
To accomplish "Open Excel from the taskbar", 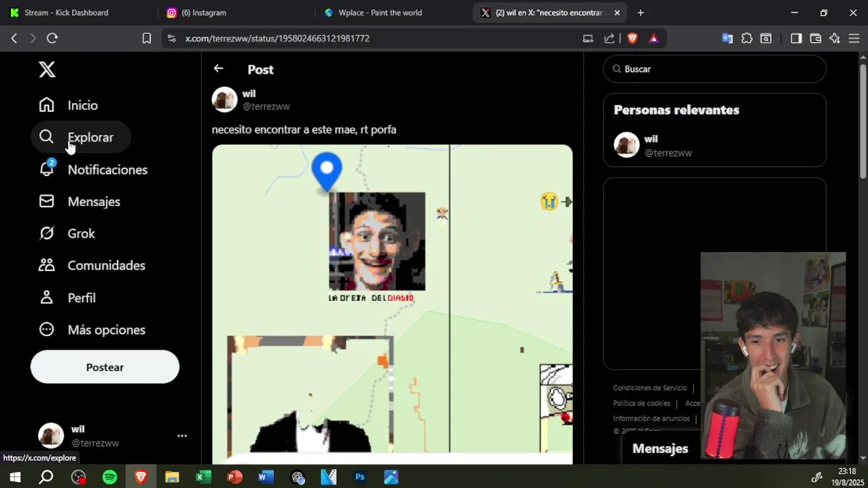I will (203, 477).
